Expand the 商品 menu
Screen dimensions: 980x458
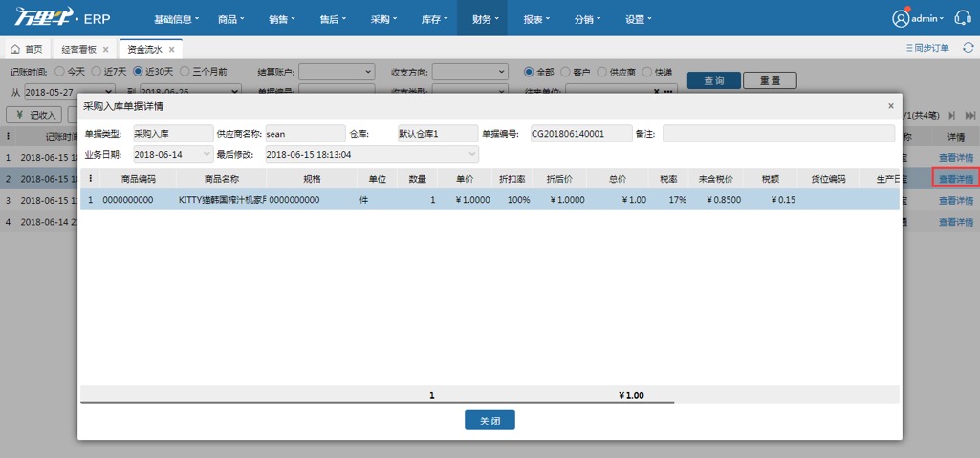click(231, 19)
